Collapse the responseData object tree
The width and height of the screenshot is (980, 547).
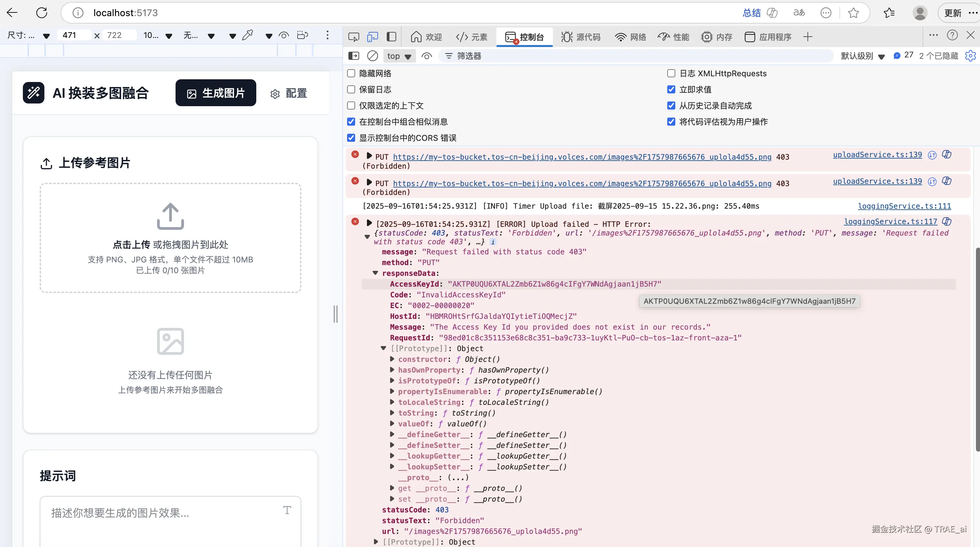(376, 273)
